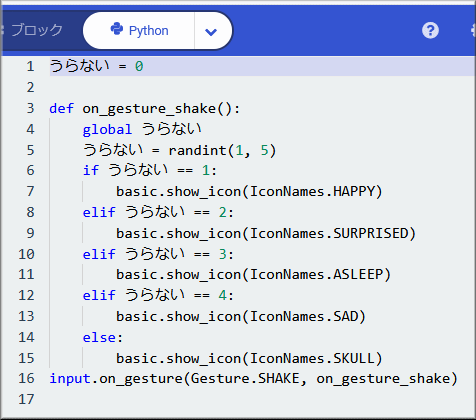Screen dimensions: 476x420
Task: Click line number 1 in the gutter
Action: click(30, 66)
